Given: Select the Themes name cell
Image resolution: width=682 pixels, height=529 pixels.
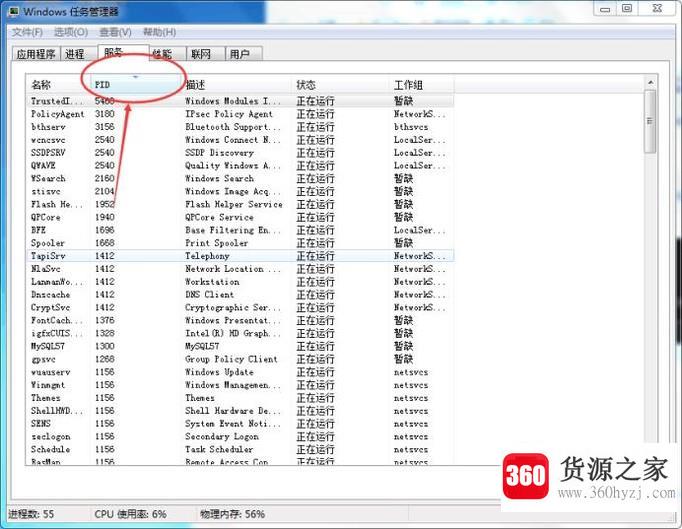Looking at the screenshot, I should tap(46, 398).
